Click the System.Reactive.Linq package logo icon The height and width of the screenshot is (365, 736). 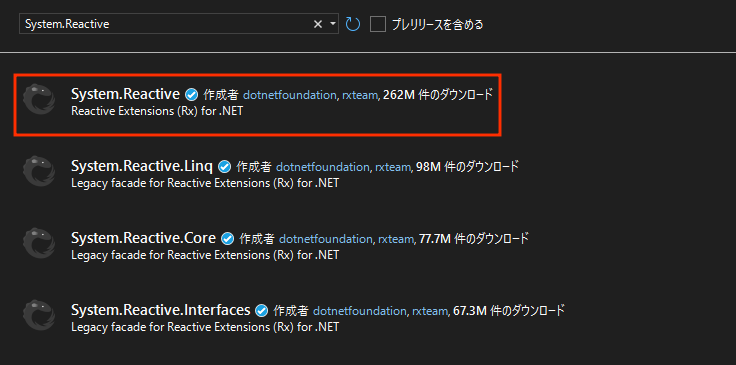[x=39, y=172]
